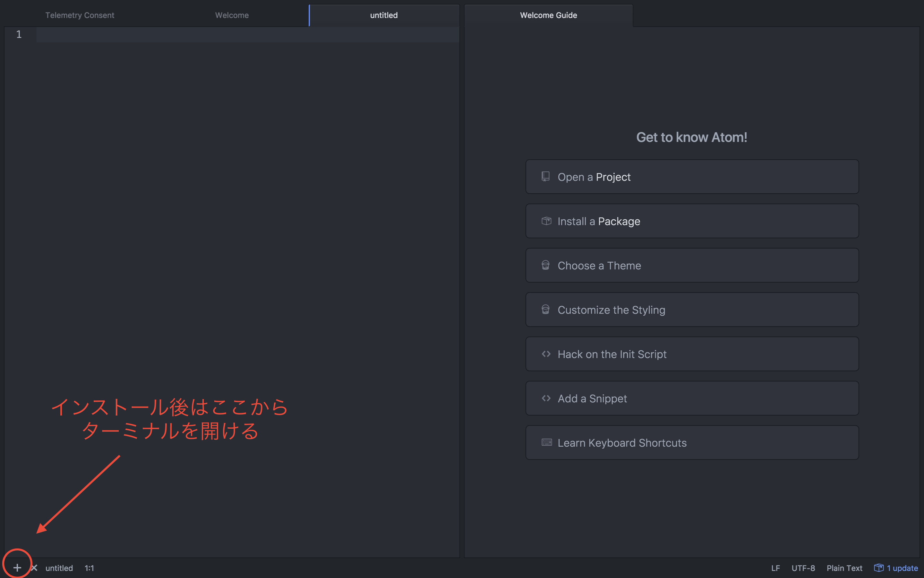Expand the Install a Package section
The image size is (924, 578).
coord(692,221)
